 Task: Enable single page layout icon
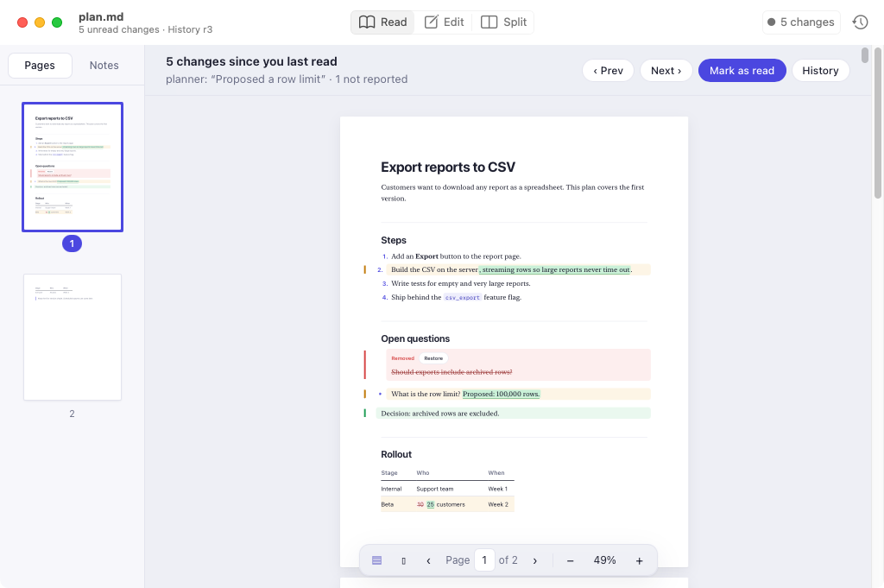(404, 560)
